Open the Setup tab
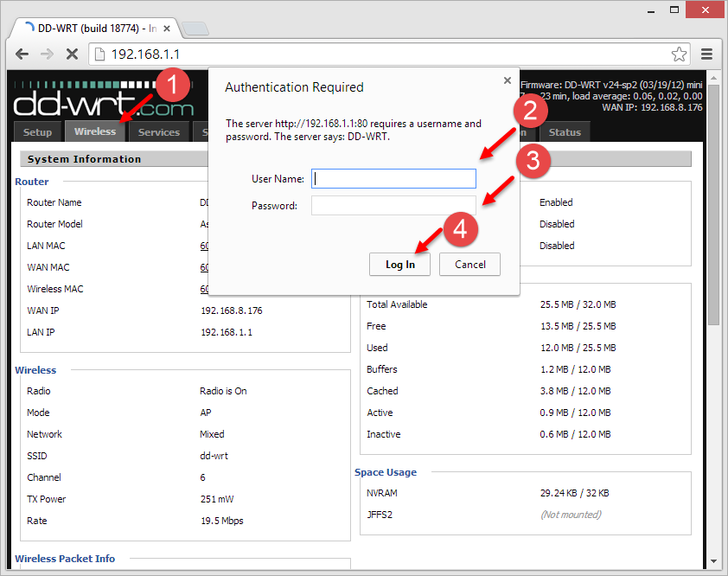The height and width of the screenshot is (576, 728). [x=37, y=132]
